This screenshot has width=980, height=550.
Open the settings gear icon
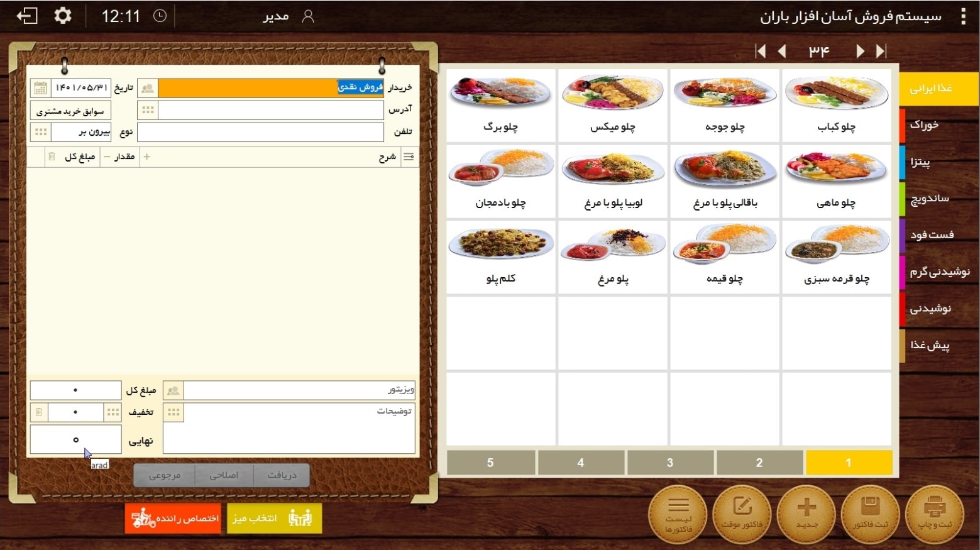[x=62, y=16]
